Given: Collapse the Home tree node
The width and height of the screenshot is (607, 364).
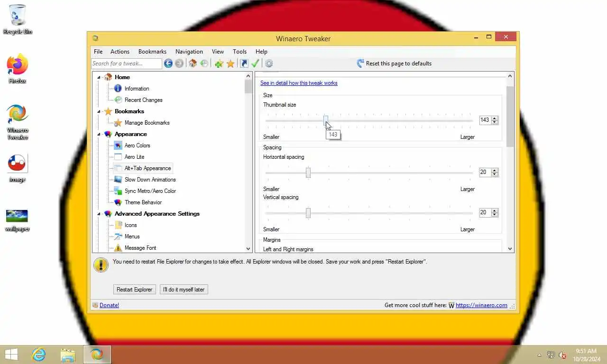Looking at the screenshot, I should [x=99, y=77].
